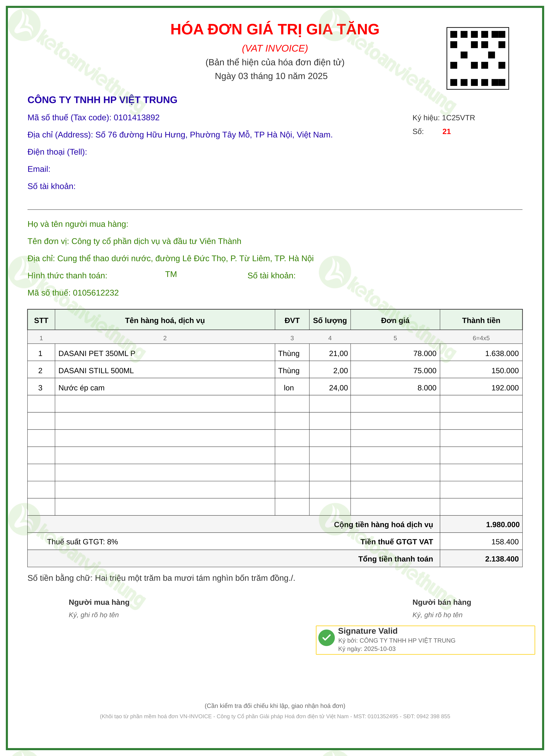This screenshot has width=550, height=756.
Task: Select the buyer unit name 'Viên Thành' line
Action: (134, 241)
